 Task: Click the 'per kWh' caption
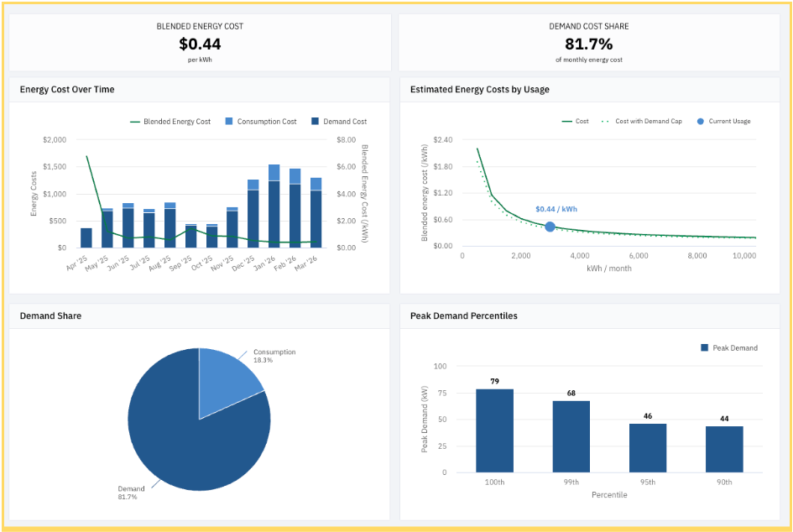tap(200, 60)
